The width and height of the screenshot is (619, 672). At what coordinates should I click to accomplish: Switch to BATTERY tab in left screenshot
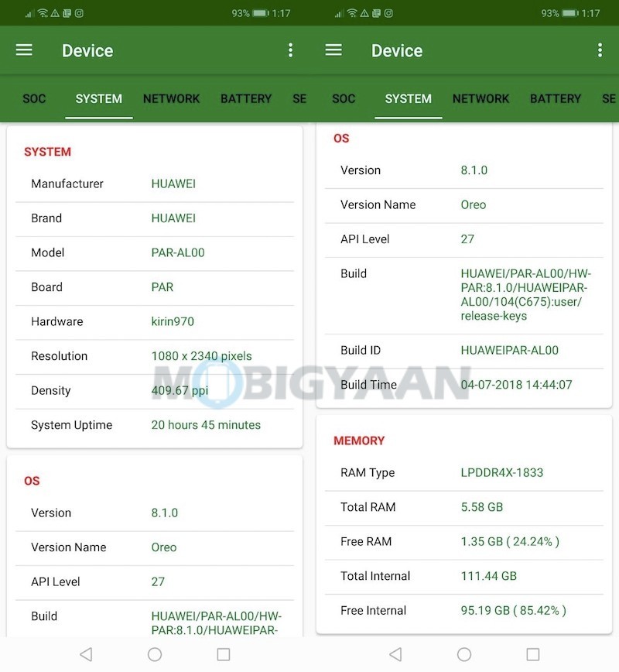pyautogui.click(x=246, y=98)
